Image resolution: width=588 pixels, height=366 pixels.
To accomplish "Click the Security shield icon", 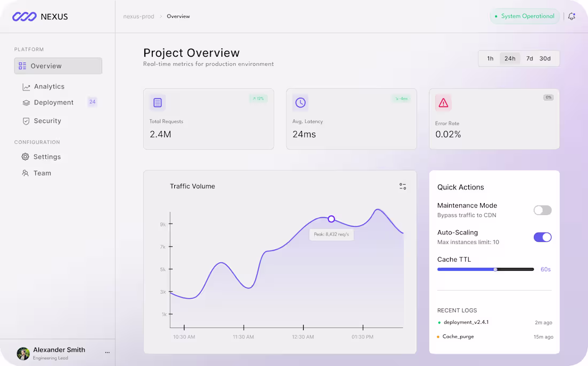I will point(25,121).
